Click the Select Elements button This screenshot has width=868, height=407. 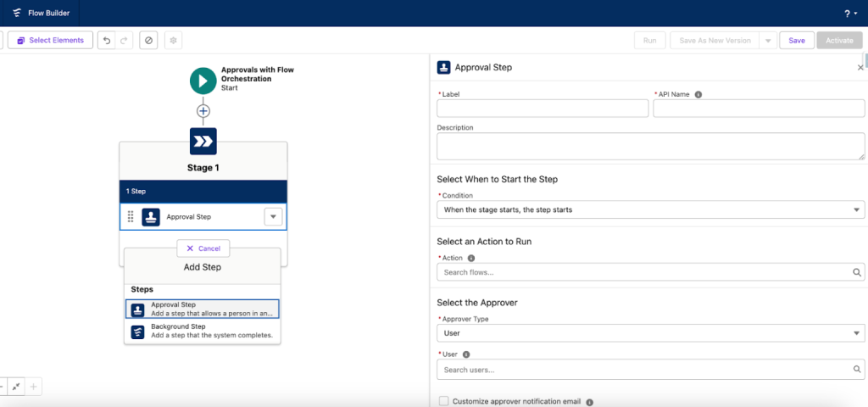click(x=50, y=41)
